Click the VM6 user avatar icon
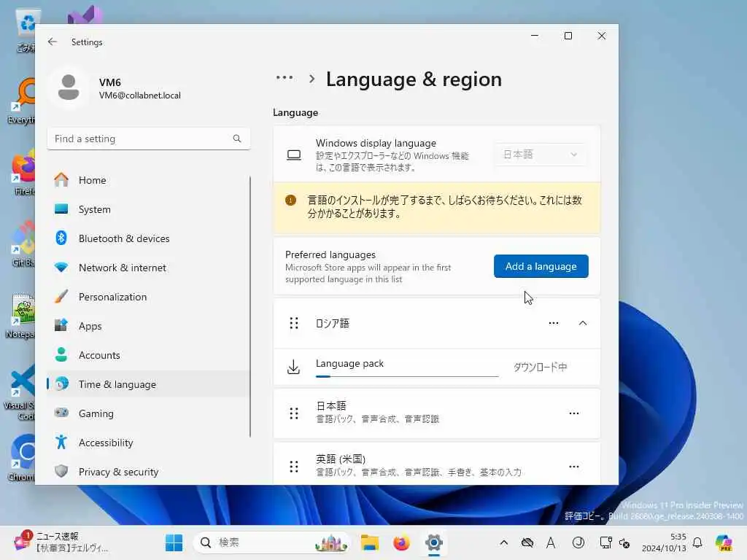 [x=69, y=87]
